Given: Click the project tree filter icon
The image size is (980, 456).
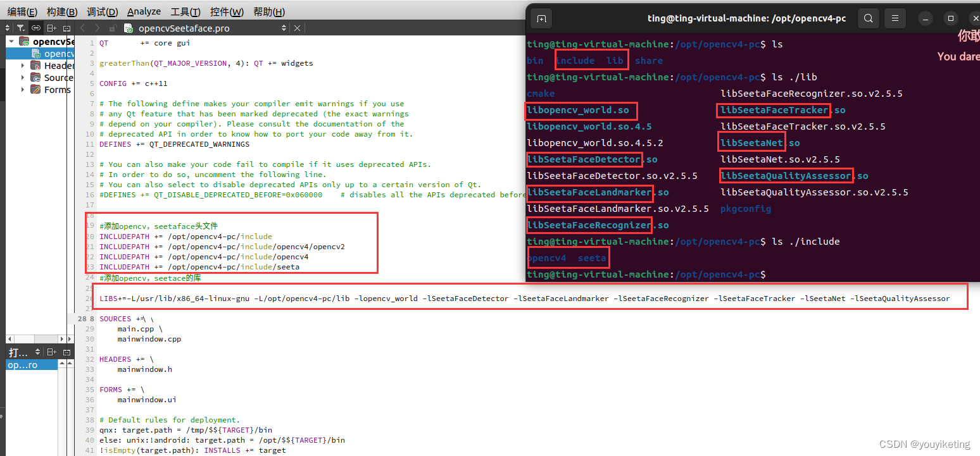Looking at the screenshot, I should (21, 28).
